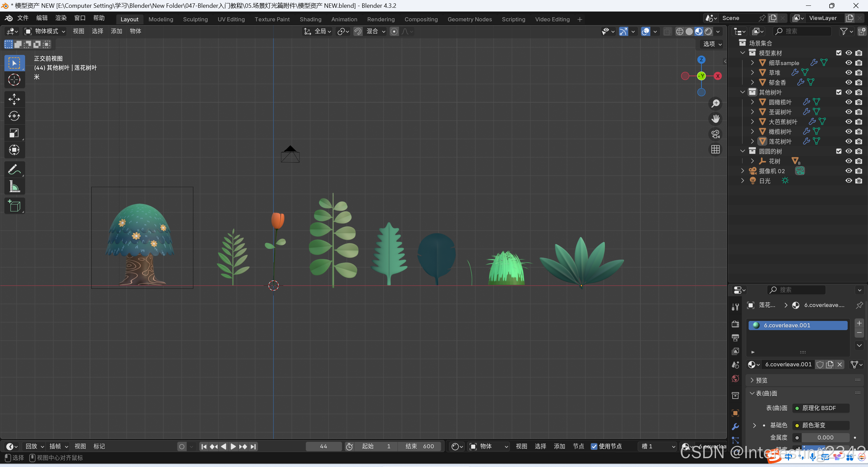Uncheck 其他树叶 collection checkbox

click(839, 92)
